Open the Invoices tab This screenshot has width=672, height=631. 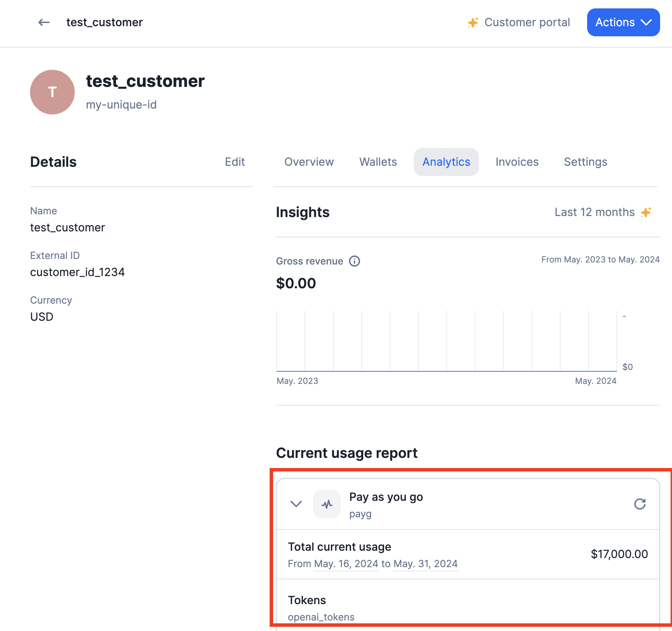point(517,162)
